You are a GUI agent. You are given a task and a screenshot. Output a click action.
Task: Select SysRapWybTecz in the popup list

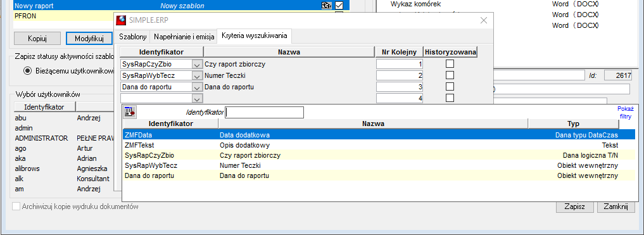point(379,165)
